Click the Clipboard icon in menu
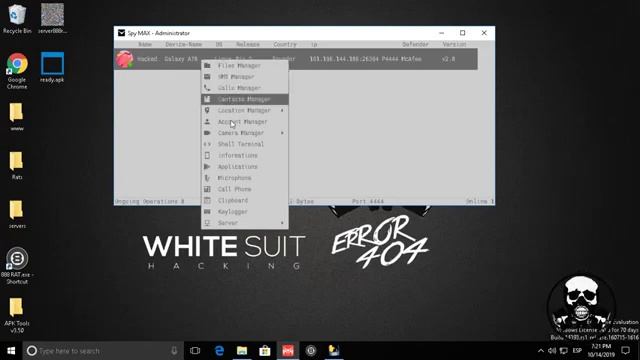This screenshot has width=640, height=360. pyautogui.click(x=207, y=200)
